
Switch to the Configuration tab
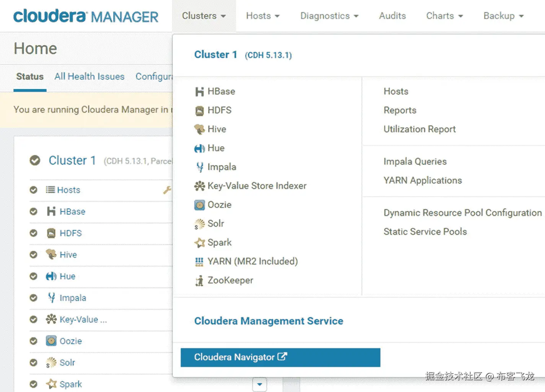point(154,76)
